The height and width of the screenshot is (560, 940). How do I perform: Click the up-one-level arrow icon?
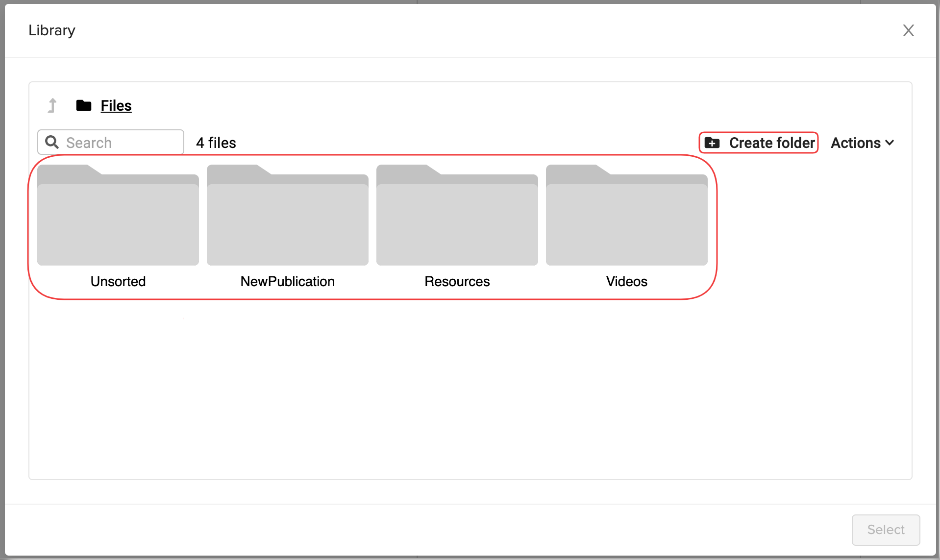tap(52, 105)
